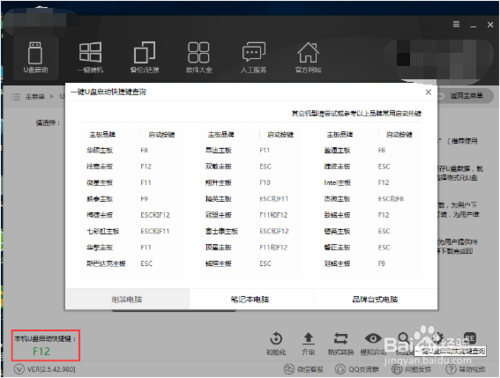Open the 人工服务 chat section
This screenshot has width=500, height=378.
coord(253,57)
